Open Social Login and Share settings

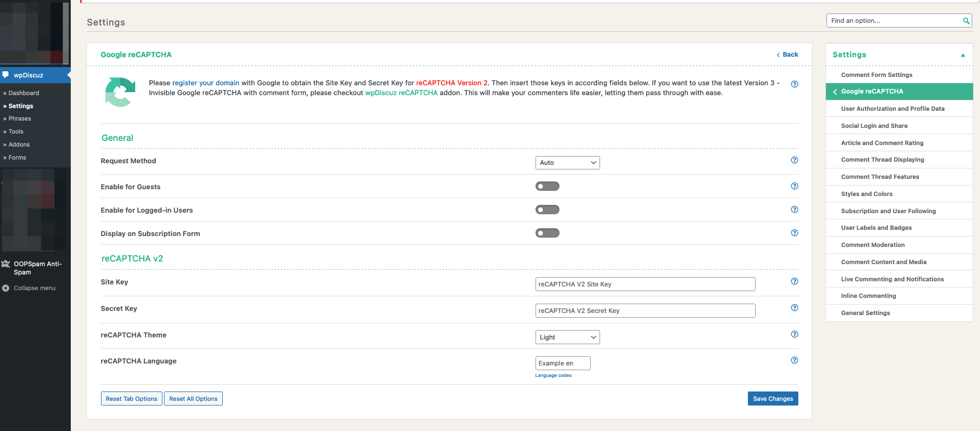899,126
